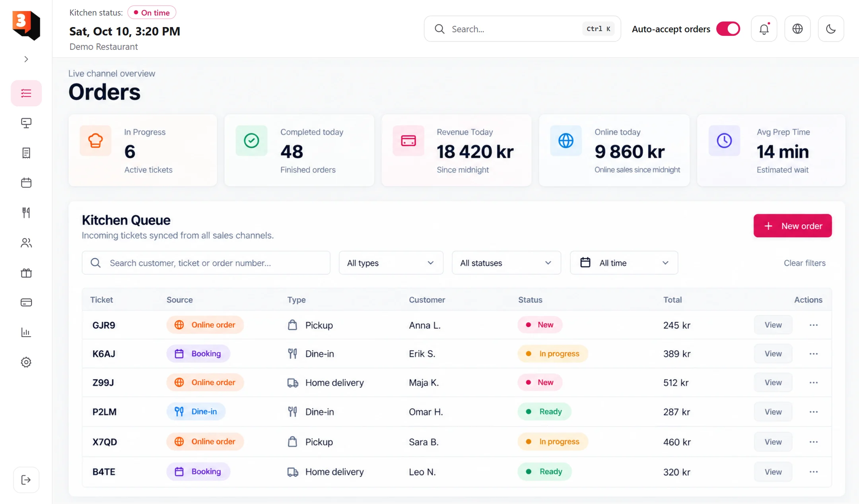Click the Avg Prep Time clock icon
859x504 pixels.
click(724, 140)
